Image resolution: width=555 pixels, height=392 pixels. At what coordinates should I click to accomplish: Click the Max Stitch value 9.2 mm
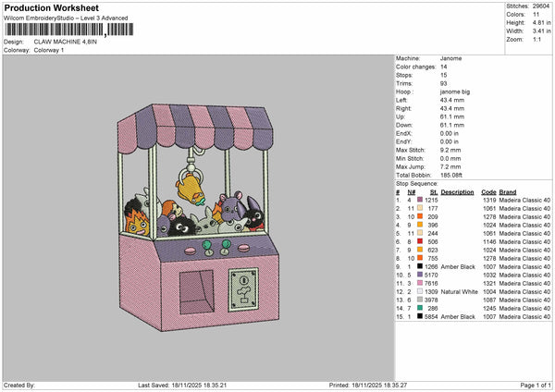(x=450, y=150)
